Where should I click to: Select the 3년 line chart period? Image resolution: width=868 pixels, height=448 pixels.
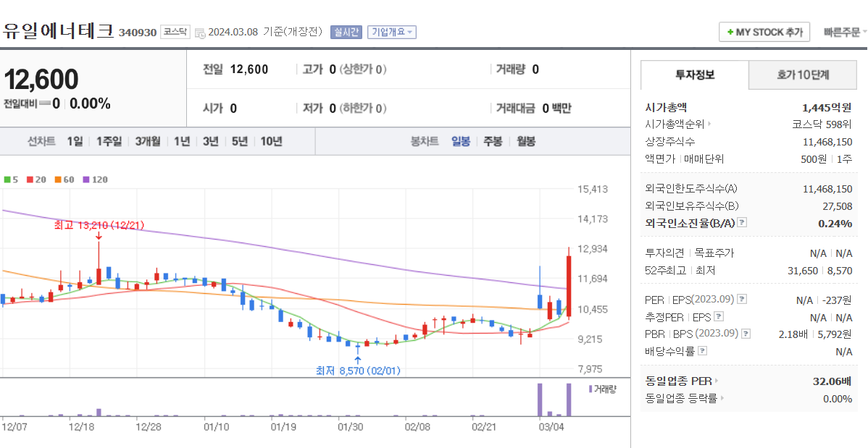(x=210, y=142)
